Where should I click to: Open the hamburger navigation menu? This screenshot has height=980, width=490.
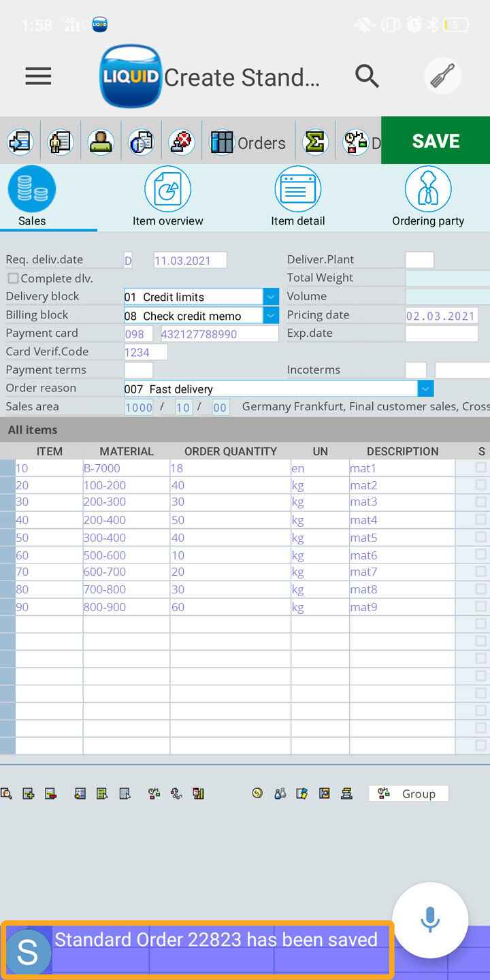point(38,77)
